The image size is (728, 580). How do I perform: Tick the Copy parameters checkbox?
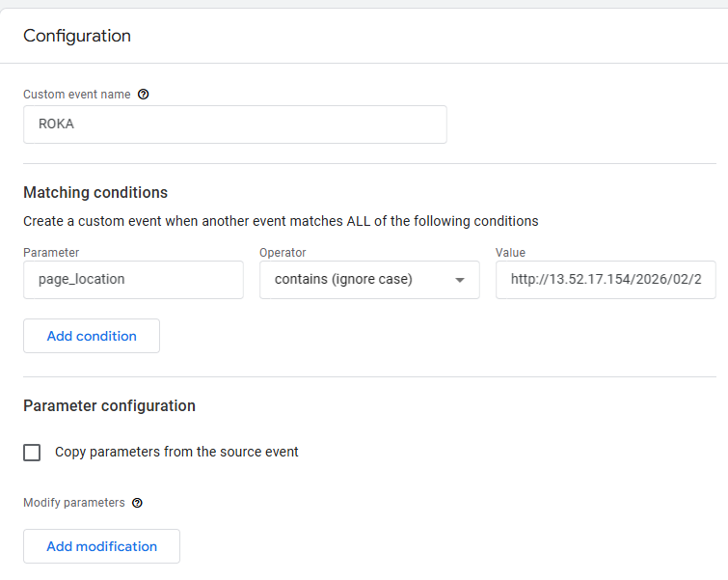coord(32,452)
